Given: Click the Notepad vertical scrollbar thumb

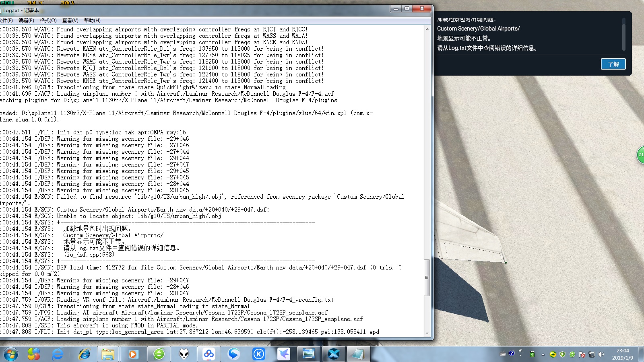Looking at the screenshot, I should [427, 278].
